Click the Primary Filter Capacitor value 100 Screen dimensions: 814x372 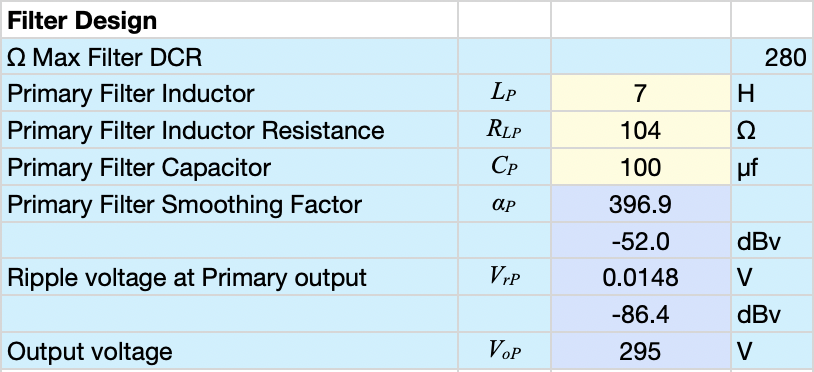(641, 167)
